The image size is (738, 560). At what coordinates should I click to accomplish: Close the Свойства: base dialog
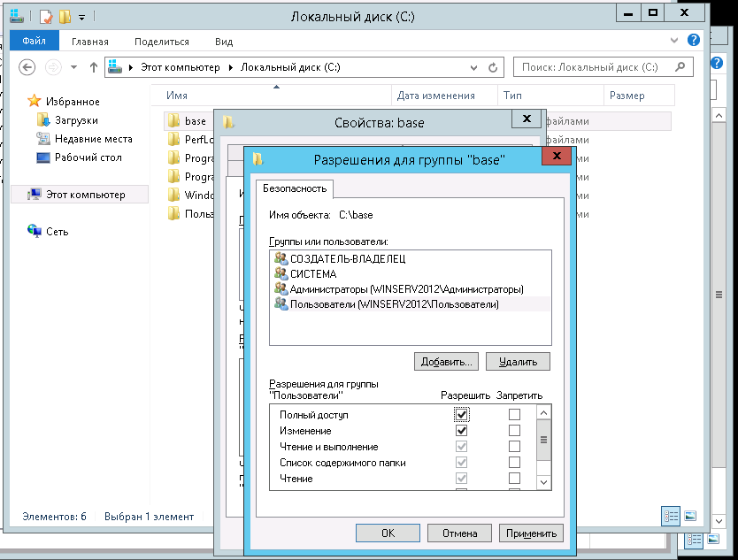(x=527, y=119)
